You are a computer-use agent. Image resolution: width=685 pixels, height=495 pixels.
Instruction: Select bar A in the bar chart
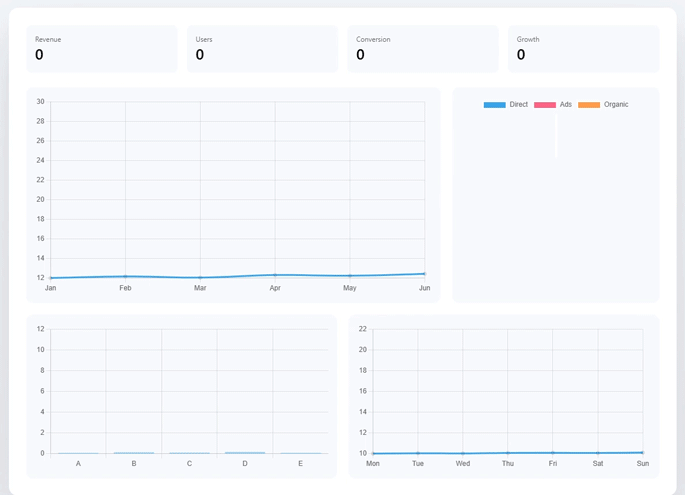point(78,453)
